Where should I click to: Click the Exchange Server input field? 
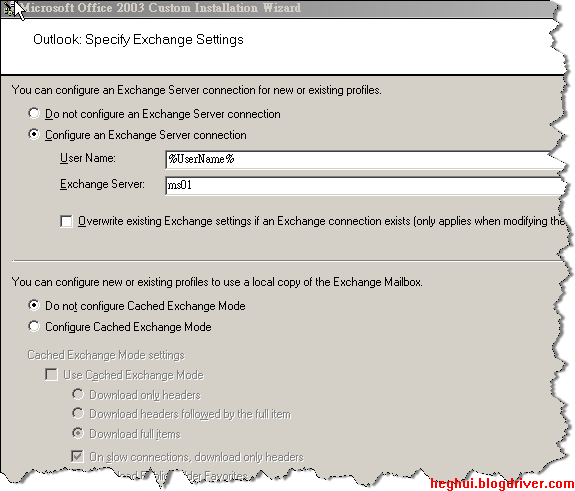pyautogui.click(x=365, y=186)
